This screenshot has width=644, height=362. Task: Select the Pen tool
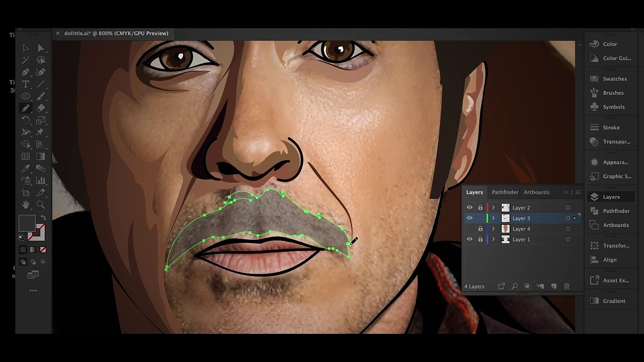click(x=25, y=72)
